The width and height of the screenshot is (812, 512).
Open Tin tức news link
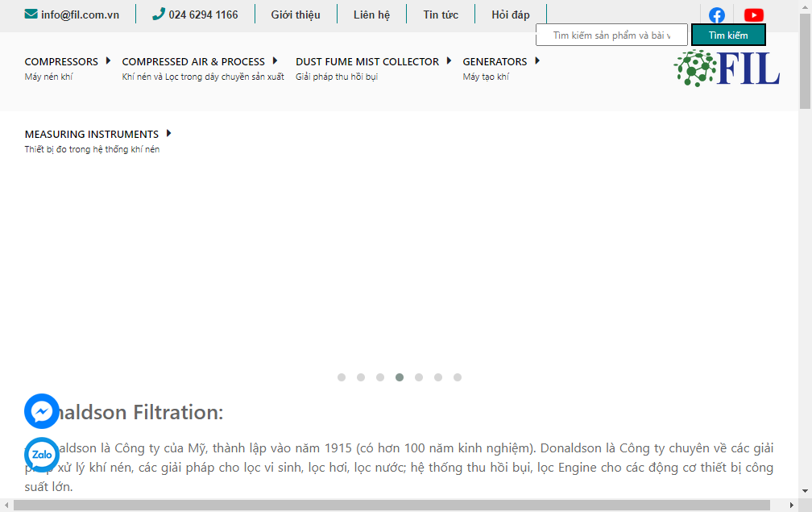point(441,15)
